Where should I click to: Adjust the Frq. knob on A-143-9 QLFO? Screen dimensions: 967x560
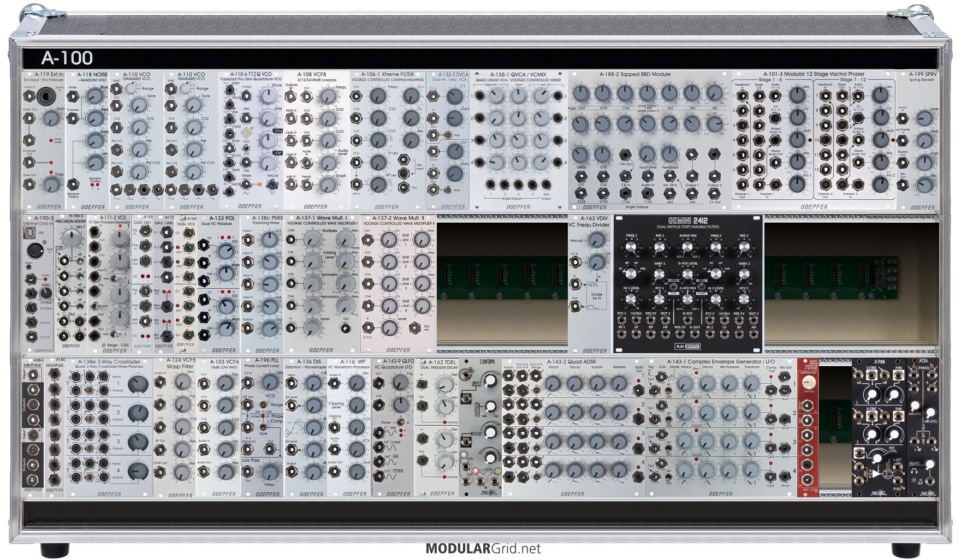pyautogui.click(x=400, y=383)
